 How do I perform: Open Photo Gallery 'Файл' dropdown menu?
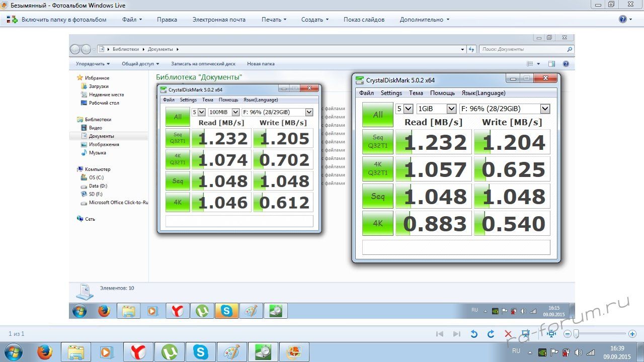click(132, 20)
